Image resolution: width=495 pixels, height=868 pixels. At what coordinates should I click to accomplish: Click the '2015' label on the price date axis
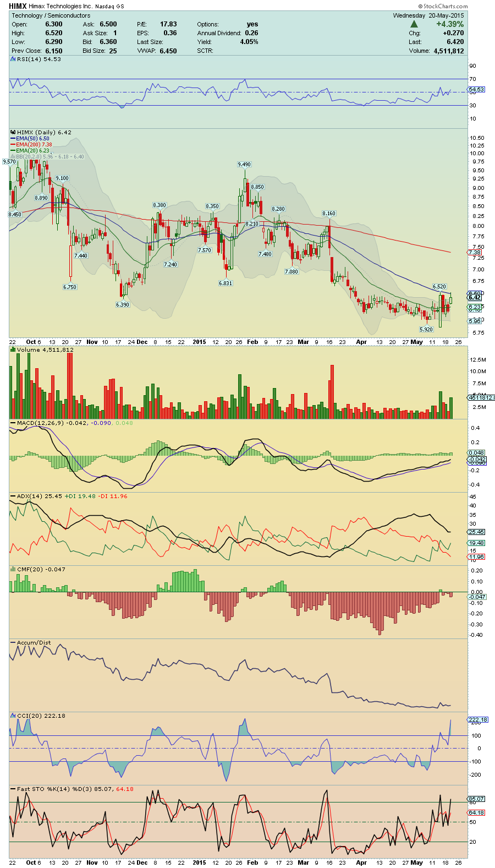click(199, 342)
